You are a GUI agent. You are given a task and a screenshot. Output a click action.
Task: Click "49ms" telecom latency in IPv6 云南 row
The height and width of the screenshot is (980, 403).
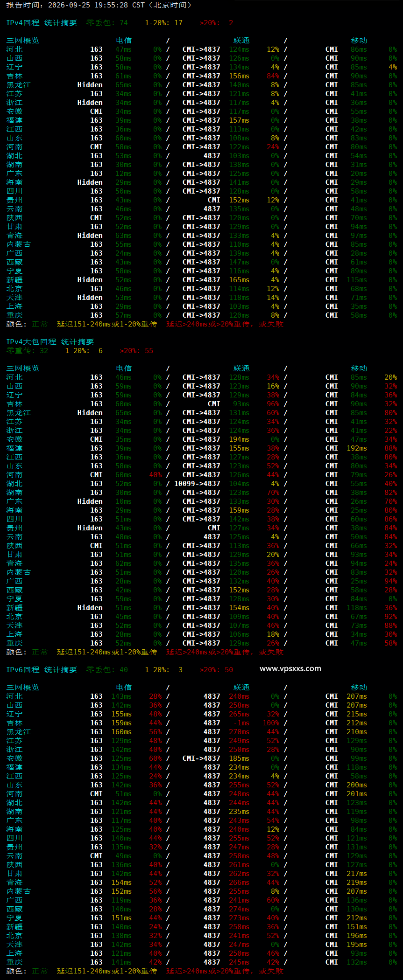coord(123,856)
